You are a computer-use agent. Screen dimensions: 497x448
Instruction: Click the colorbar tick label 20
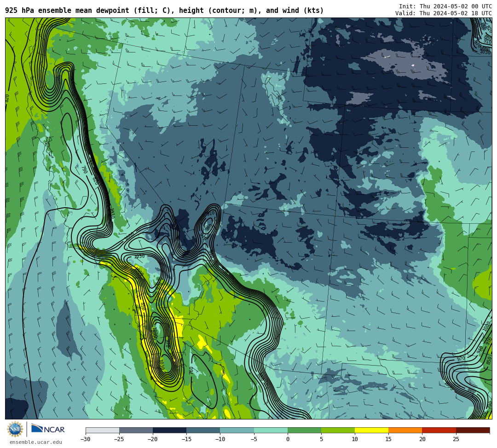[422, 439]
